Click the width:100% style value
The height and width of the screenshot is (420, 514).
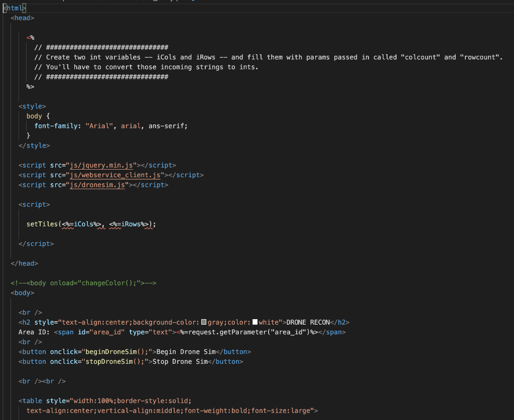93,401
